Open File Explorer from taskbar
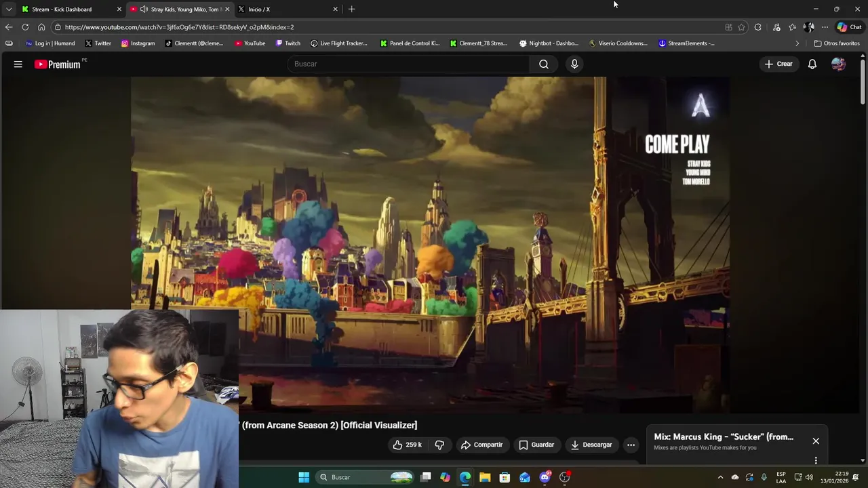The width and height of the screenshot is (868, 488). tap(485, 477)
